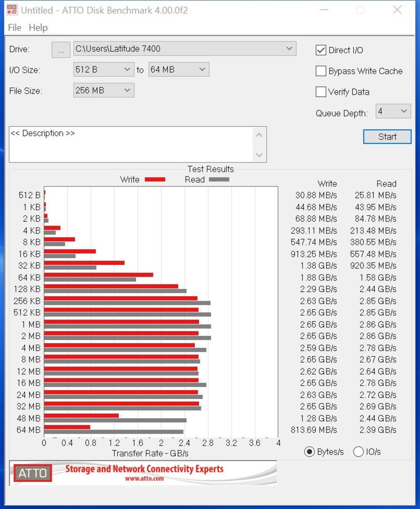Image resolution: width=420 pixels, height=509 pixels.
Task: Close the ATTO Disk Benchmark window
Action: click(x=397, y=10)
